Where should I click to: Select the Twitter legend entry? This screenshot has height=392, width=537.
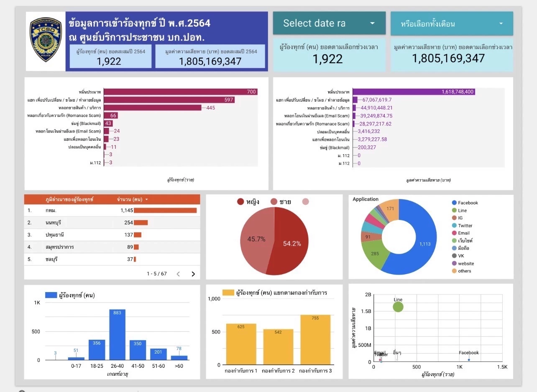click(x=465, y=226)
